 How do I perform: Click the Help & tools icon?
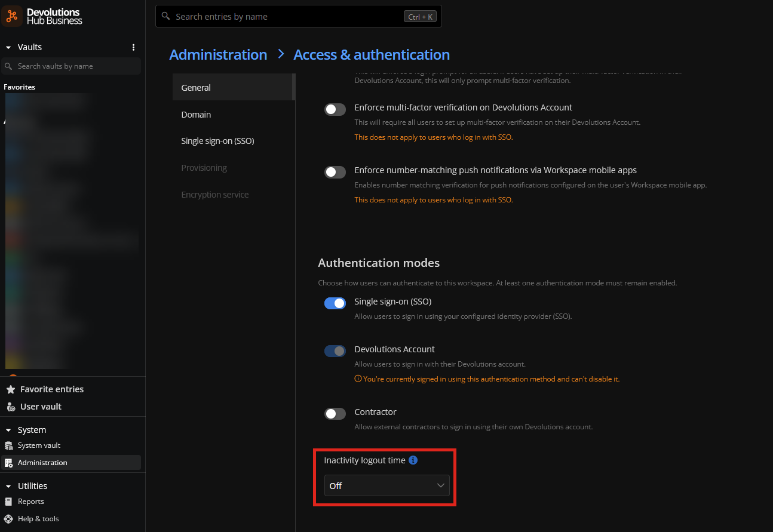8,519
